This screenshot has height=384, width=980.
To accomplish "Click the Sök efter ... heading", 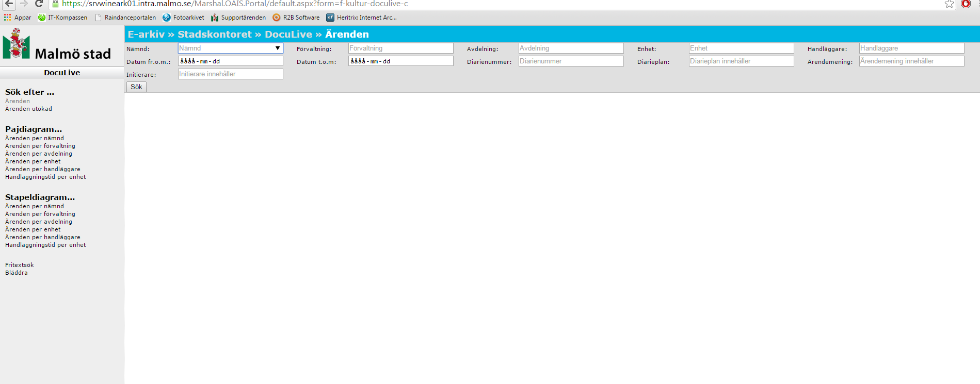I will click(x=29, y=92).
